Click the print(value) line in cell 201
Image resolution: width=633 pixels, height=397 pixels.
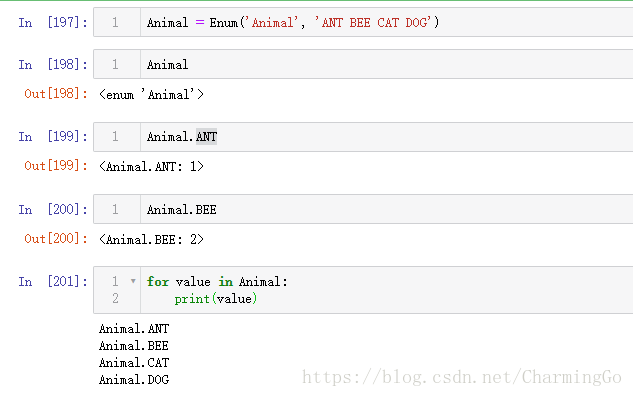click(x=216, y=299)
